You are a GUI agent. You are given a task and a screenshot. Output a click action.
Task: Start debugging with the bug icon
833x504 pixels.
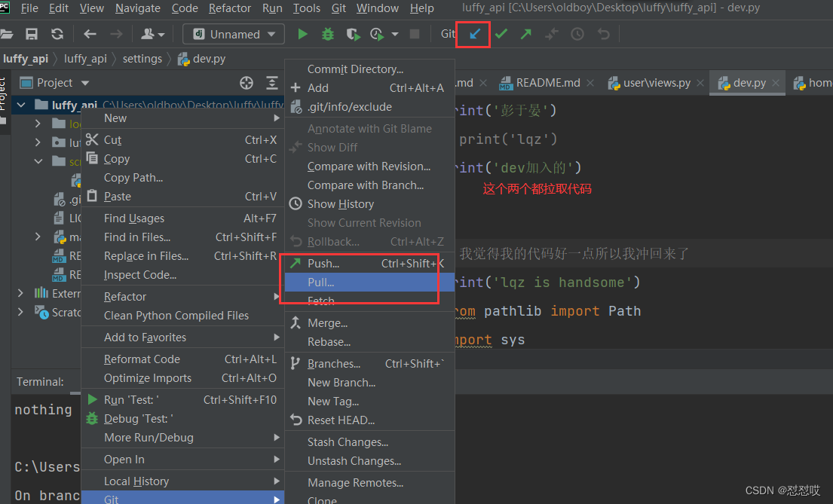tap(328, 34)
